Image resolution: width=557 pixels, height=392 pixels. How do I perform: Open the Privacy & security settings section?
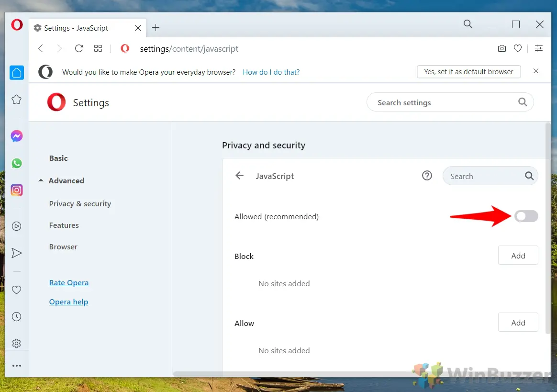[80, 203]
